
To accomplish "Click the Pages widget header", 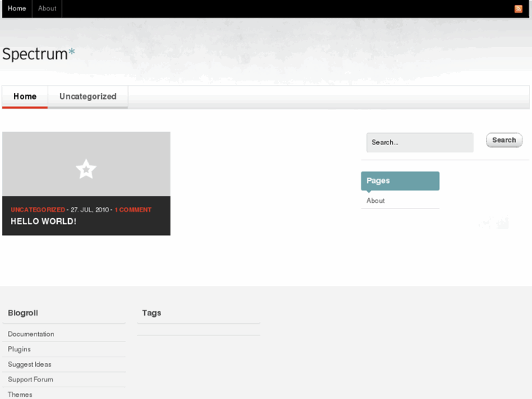I will coord(400,181).
